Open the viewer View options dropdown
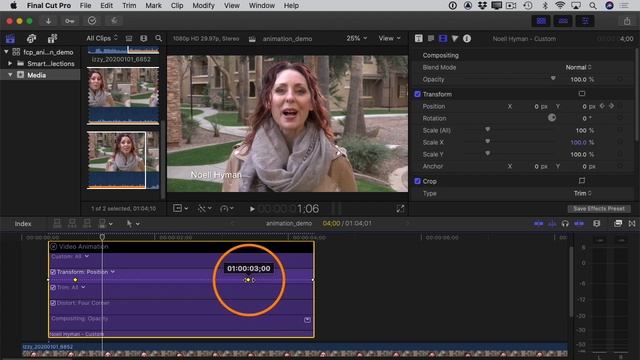The height and width of the screenshot is (360, 640). point(389,38)
